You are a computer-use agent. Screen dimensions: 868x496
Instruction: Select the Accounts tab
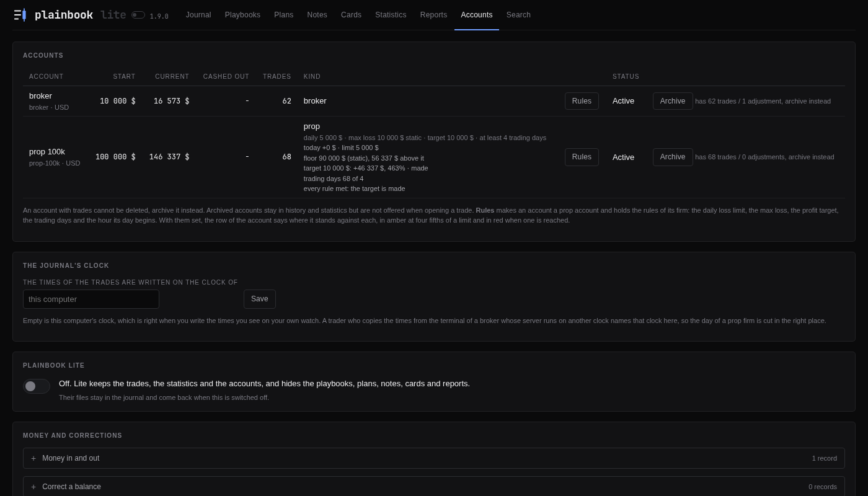pyautogui.click(x=477, y=15)
